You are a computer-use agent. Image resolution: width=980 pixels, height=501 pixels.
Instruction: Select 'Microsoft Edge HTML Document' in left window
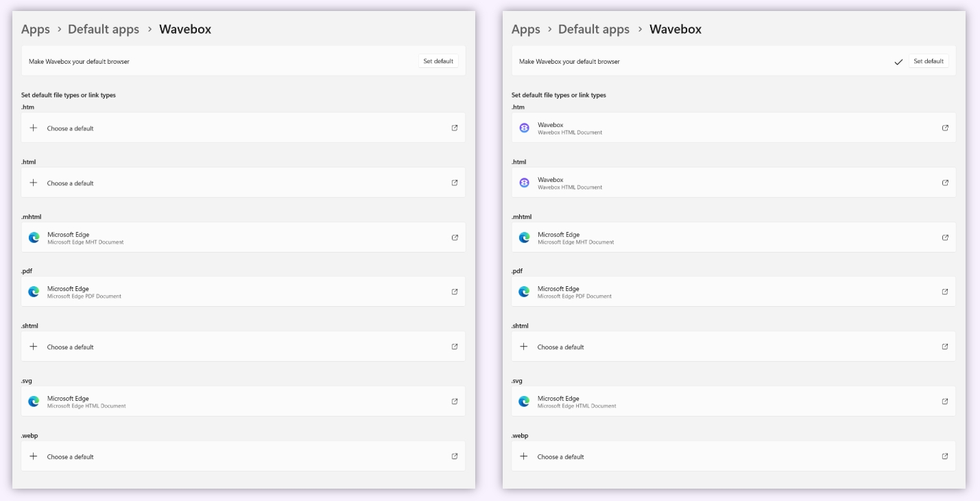(x=86, y=406)
